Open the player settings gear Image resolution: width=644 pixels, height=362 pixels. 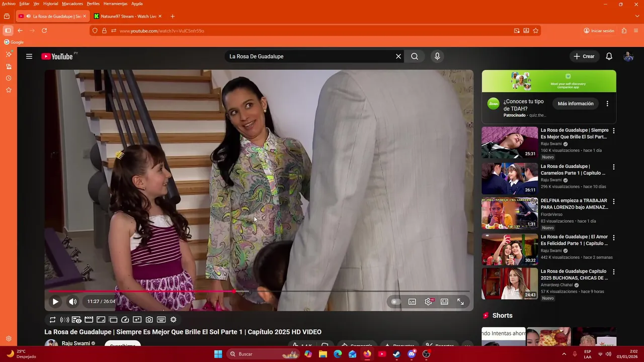coord(429,302)
